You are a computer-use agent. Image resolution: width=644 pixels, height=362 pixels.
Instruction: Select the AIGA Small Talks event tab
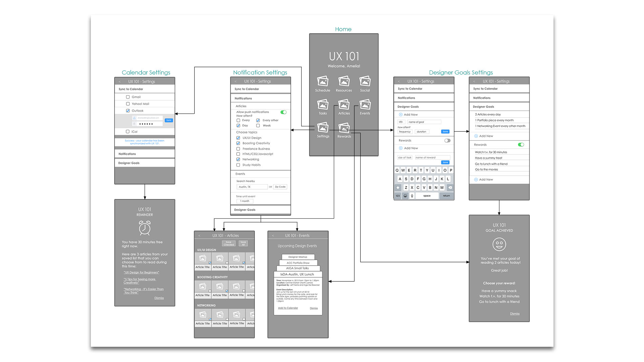pos(298,268)
